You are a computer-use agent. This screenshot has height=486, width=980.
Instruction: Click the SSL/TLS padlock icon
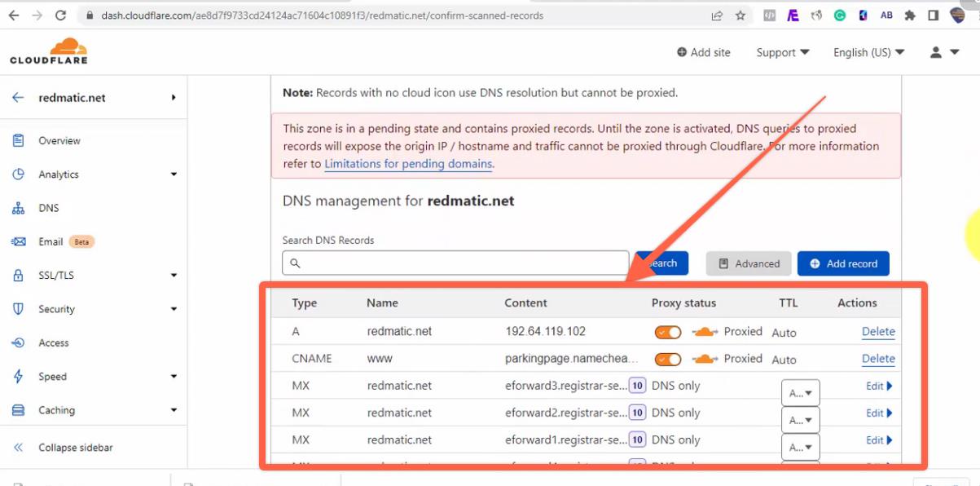pyautogui.click(x=18, y=276)
